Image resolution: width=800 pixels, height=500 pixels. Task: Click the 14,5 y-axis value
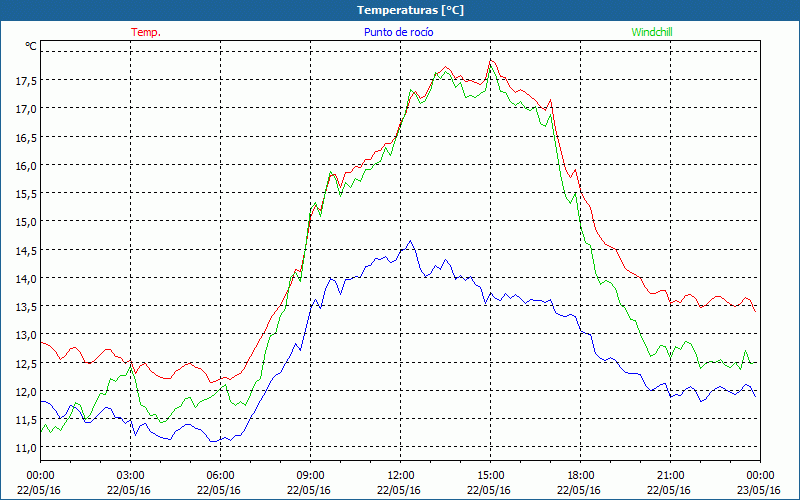click(26, 250)
